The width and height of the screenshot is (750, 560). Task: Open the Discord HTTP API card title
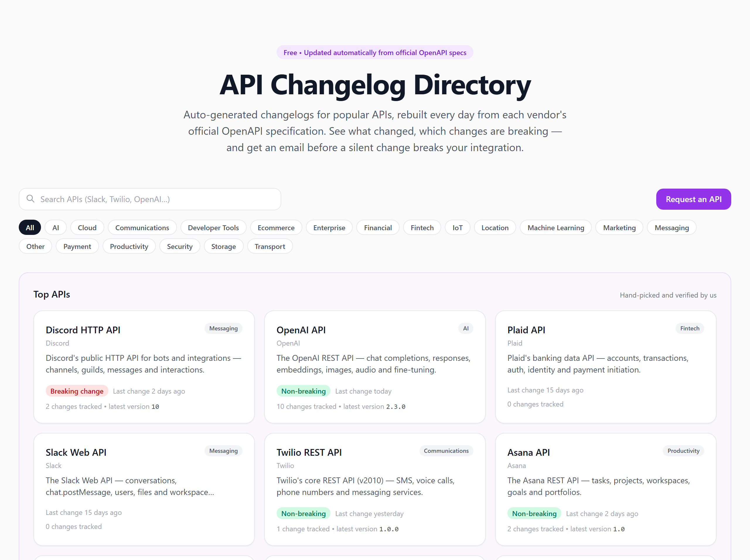click(x=83, y=329)
